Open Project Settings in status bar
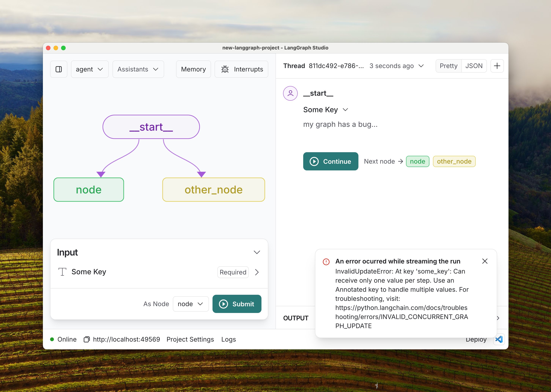This screenshot has height=392, width=551. 190,339
